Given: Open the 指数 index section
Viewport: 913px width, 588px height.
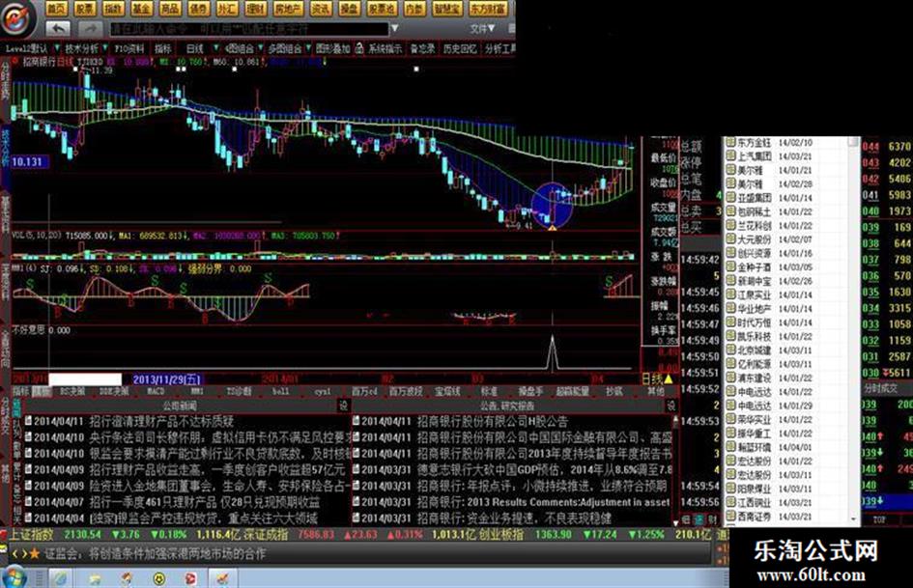Looking at the screenshot, I should click(113, 9).
